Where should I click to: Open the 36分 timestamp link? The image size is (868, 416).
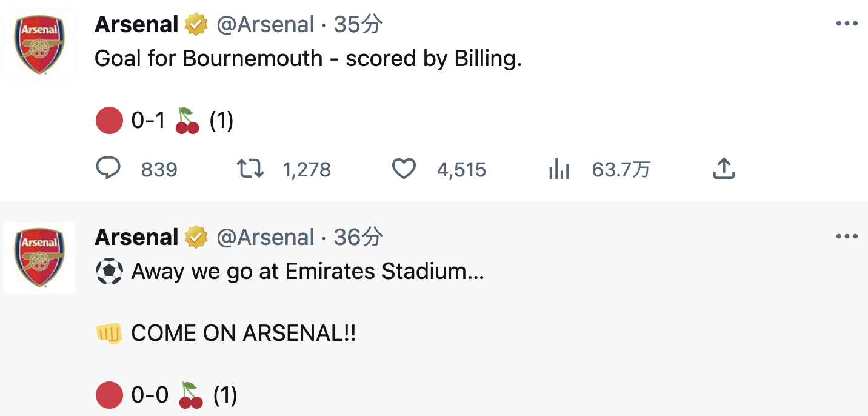pyautogui.click(x=358, y=237)
